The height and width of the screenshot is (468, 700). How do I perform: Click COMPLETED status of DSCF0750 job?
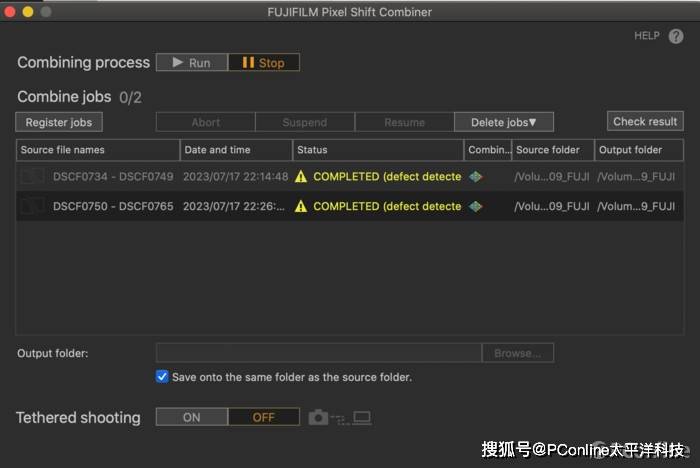pos(387,206)
